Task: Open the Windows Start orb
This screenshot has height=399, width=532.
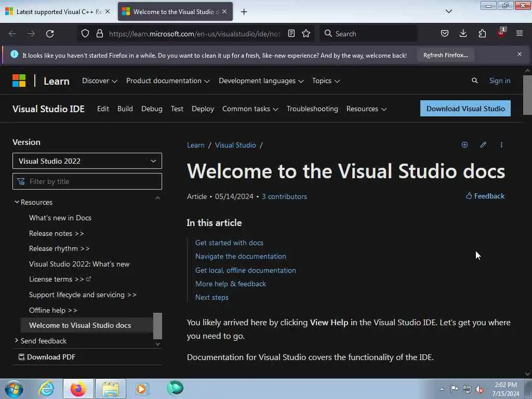Action: pos(14,389)
